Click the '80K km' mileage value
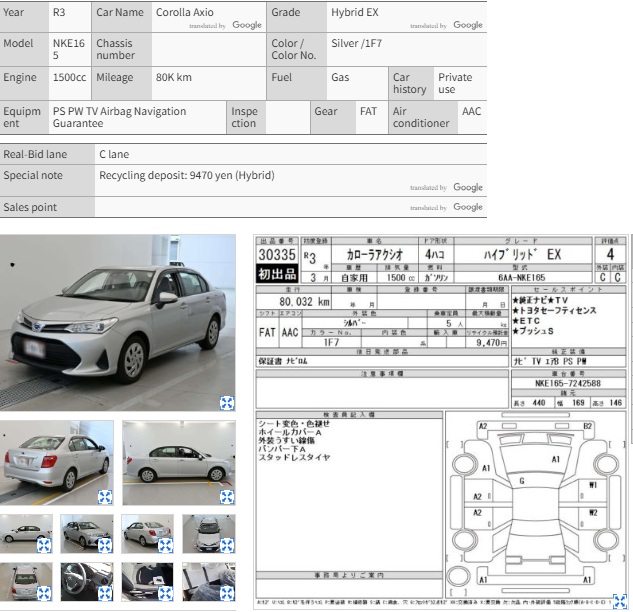Viewport: 633px width, 612px height. tap(174, 77)
